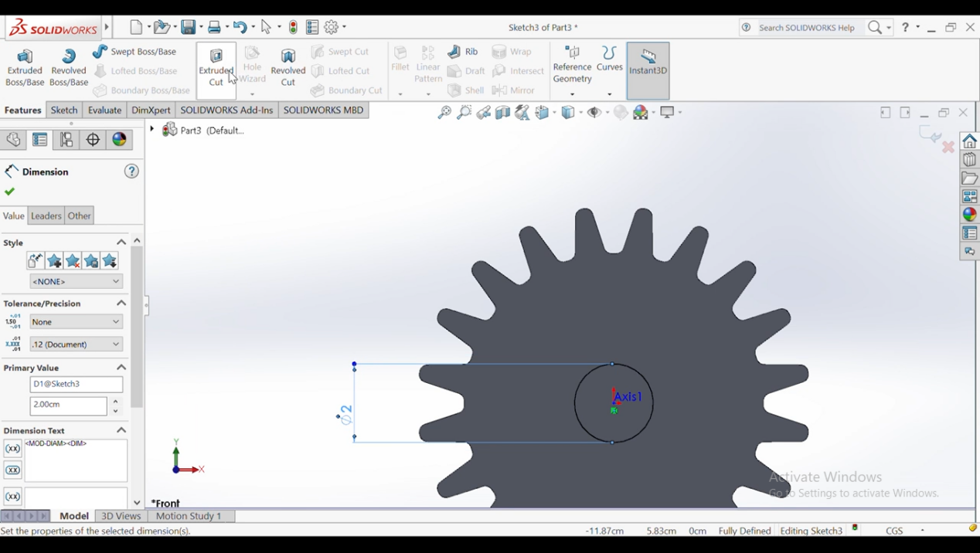Open View Orientation icon
980x553 pixels.
click(543, 113)
